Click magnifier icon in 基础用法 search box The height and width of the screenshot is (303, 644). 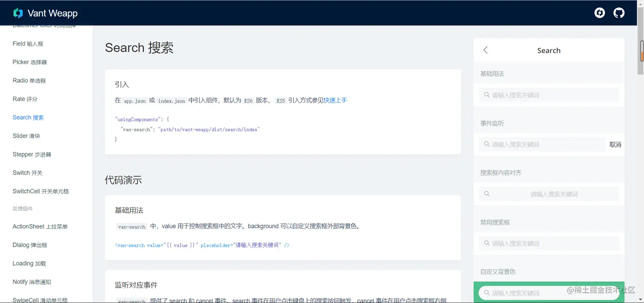(x=486, y=95)
